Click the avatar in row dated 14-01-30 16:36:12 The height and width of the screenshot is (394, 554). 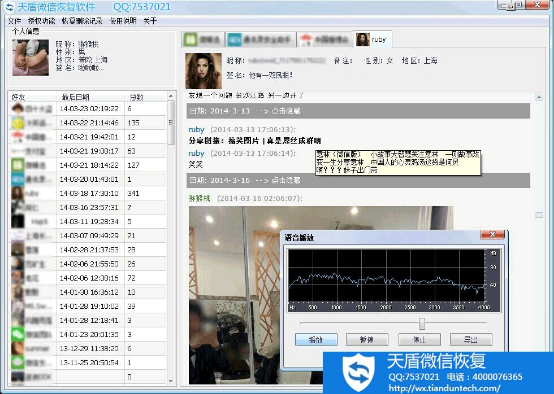pos(18,292)
